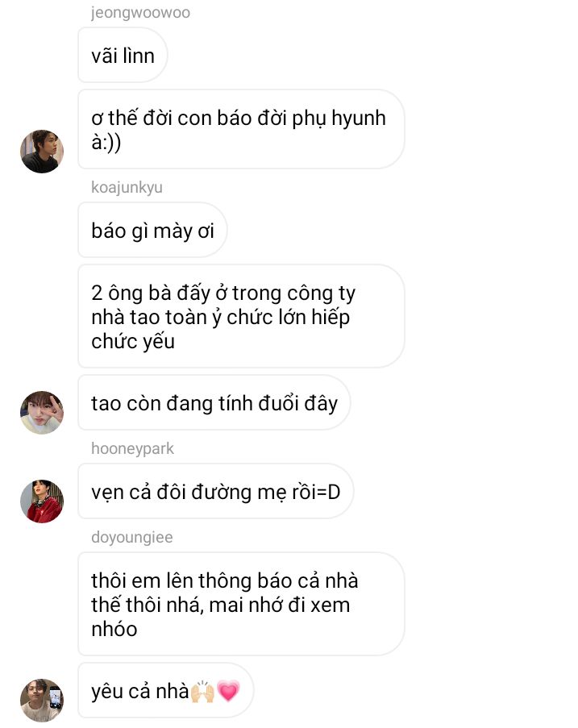
Task: Select the 'yêu cả nhà' message bubble
Action: [x=166, y=690]
